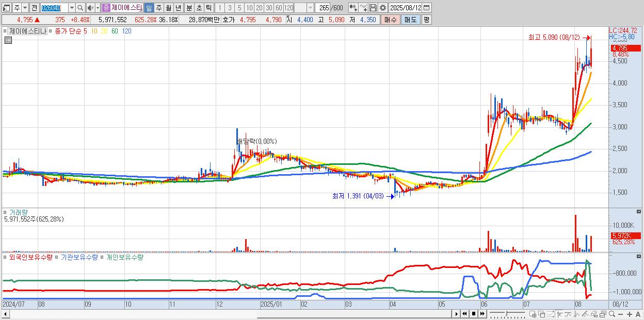Screen dimensions: 644x320
Task: Open the price chart pane menu icon
Action: point(8,40)
